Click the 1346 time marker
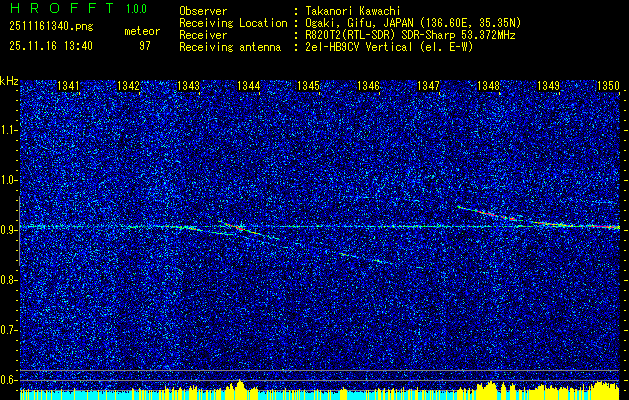 (x=368, y=86)
